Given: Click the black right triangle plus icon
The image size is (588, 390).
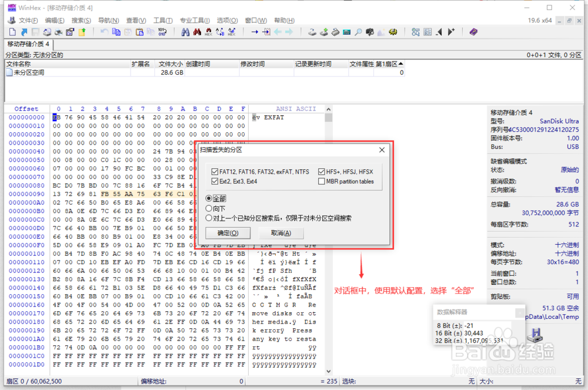Looking at the screenshot, I should 451,32.
